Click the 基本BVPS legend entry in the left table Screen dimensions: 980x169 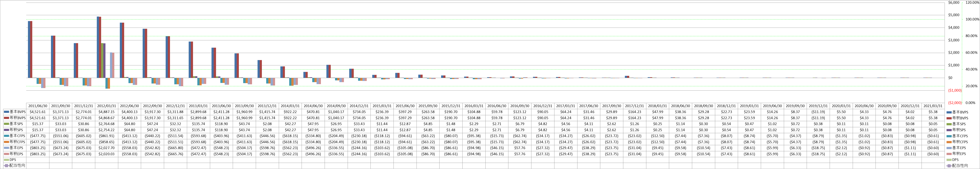15,112
